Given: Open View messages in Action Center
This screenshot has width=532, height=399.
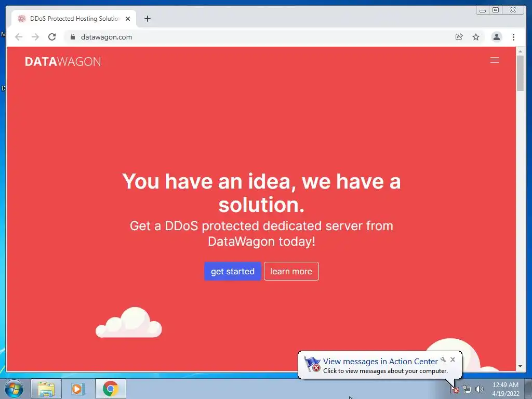Looking at the screenshot, I should coord(380,362).
